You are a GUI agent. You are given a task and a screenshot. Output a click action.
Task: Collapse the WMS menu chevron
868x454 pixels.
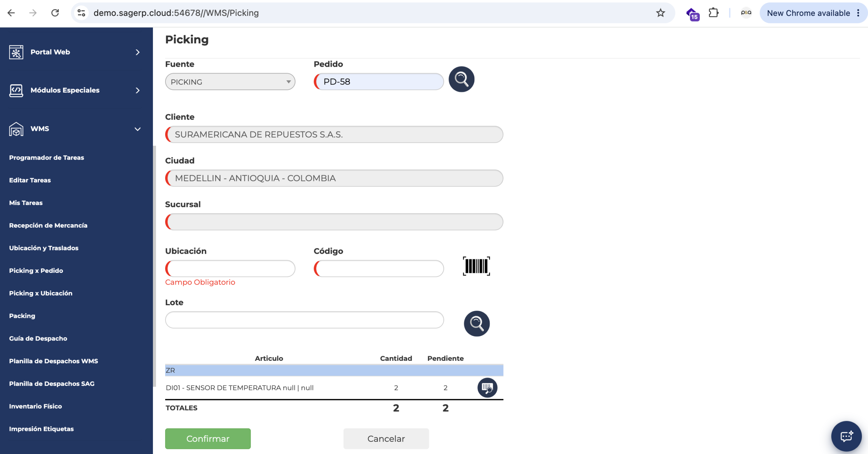point(137,129)
